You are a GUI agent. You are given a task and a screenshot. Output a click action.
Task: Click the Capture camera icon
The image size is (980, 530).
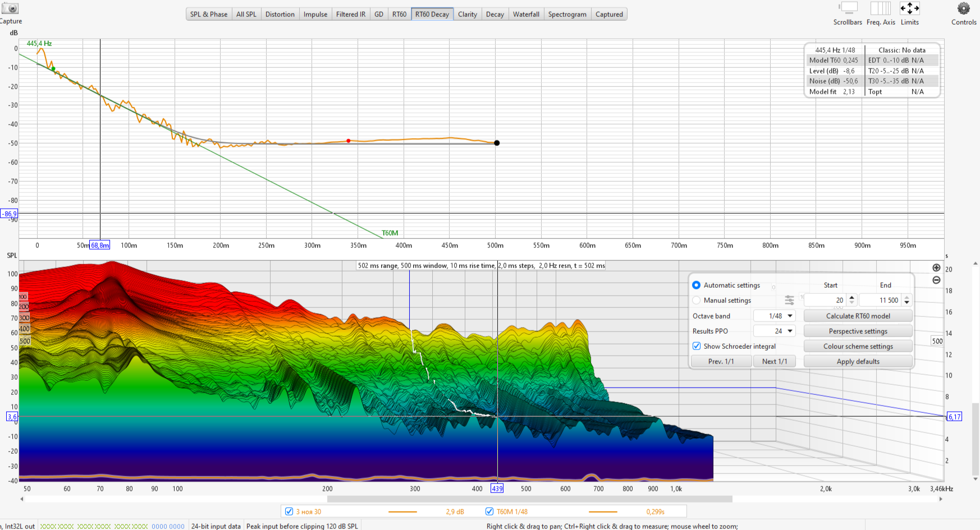point(10,8)
